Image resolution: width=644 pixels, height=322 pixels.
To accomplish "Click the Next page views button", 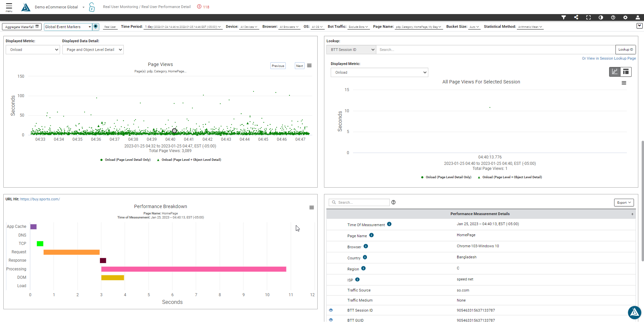I will coord(300,66).
